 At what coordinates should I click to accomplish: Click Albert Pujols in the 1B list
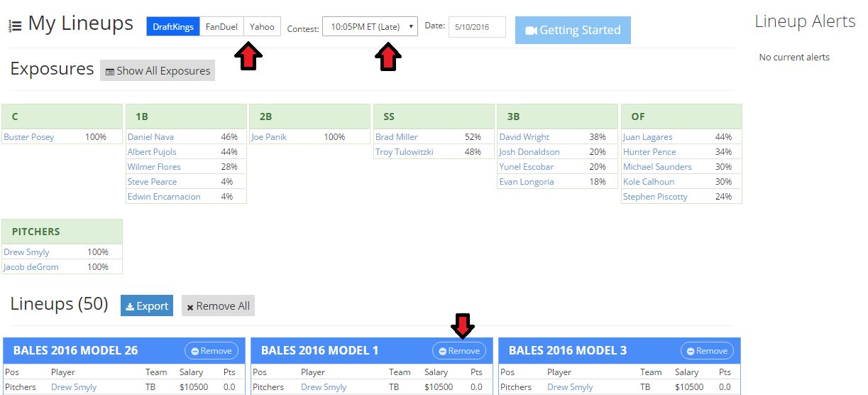(x=152, y=152)
